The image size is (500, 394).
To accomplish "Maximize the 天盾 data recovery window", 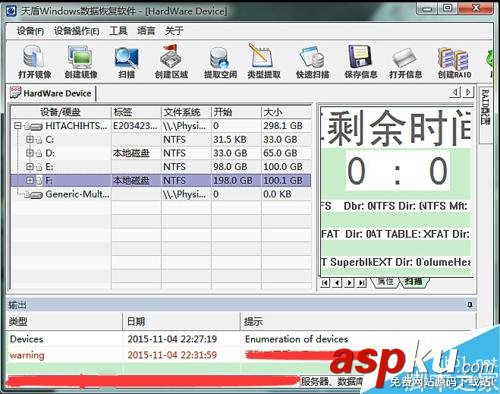I will 448,8.
